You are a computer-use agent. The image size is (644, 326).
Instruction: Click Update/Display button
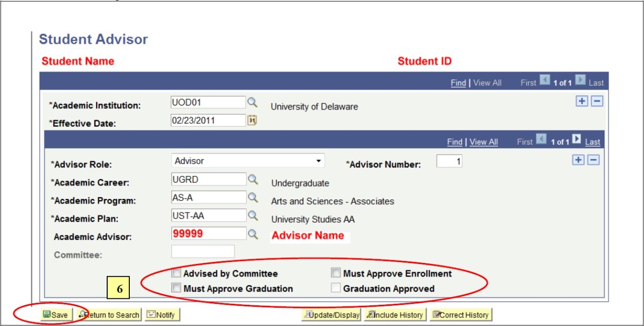tap(331, 315)
